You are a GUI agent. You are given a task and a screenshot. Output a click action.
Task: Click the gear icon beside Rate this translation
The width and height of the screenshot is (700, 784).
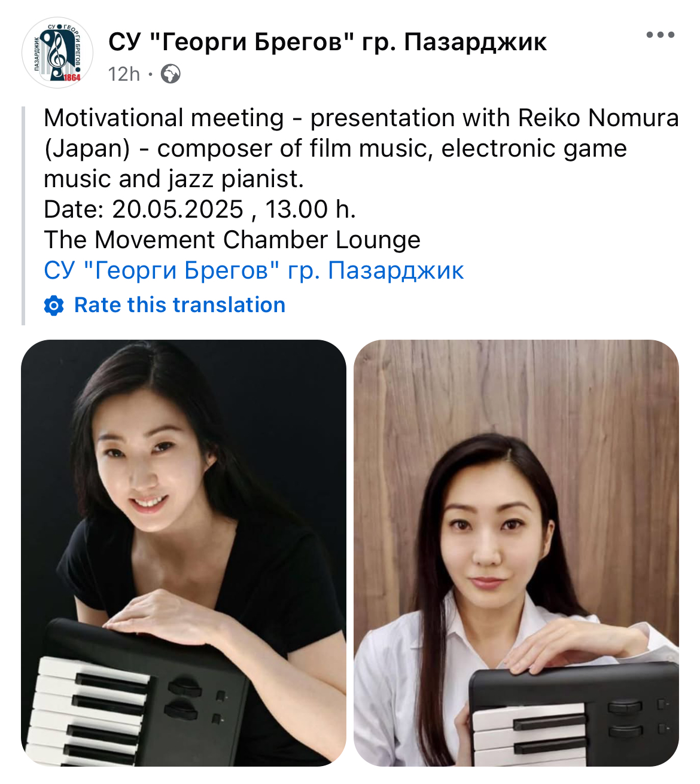point(54,306)
